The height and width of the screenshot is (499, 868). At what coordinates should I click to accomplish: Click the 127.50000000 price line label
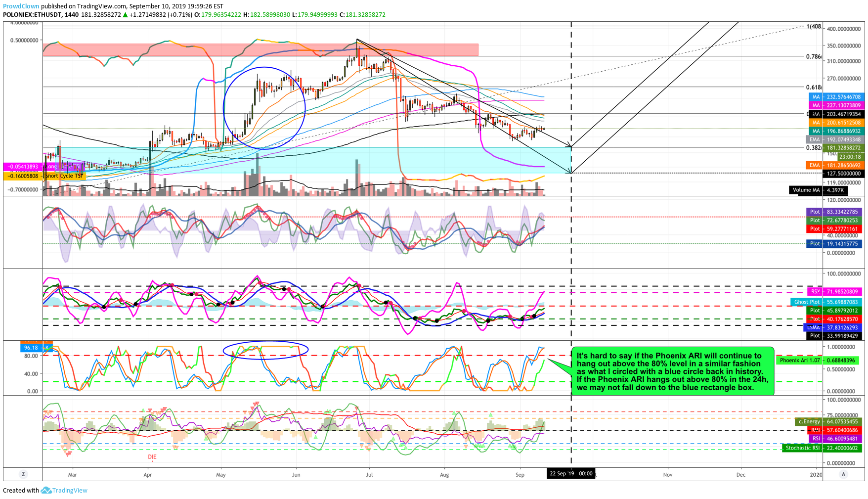click(843, 174)
